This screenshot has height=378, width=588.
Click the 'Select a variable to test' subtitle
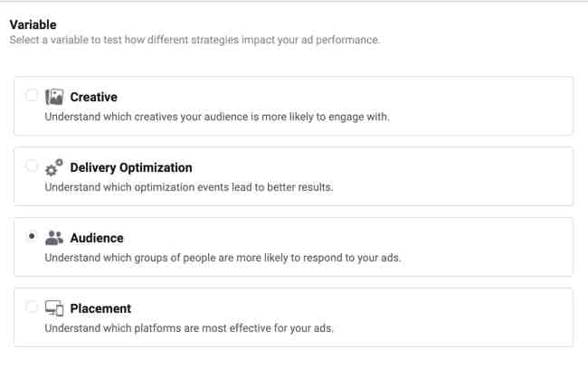click(x=194, y=40)
